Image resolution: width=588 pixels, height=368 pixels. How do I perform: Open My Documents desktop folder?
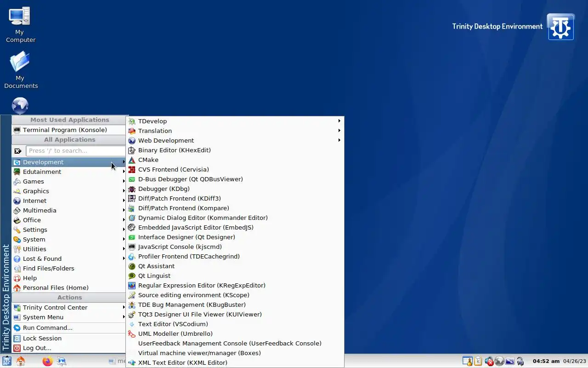click(20, 70)
